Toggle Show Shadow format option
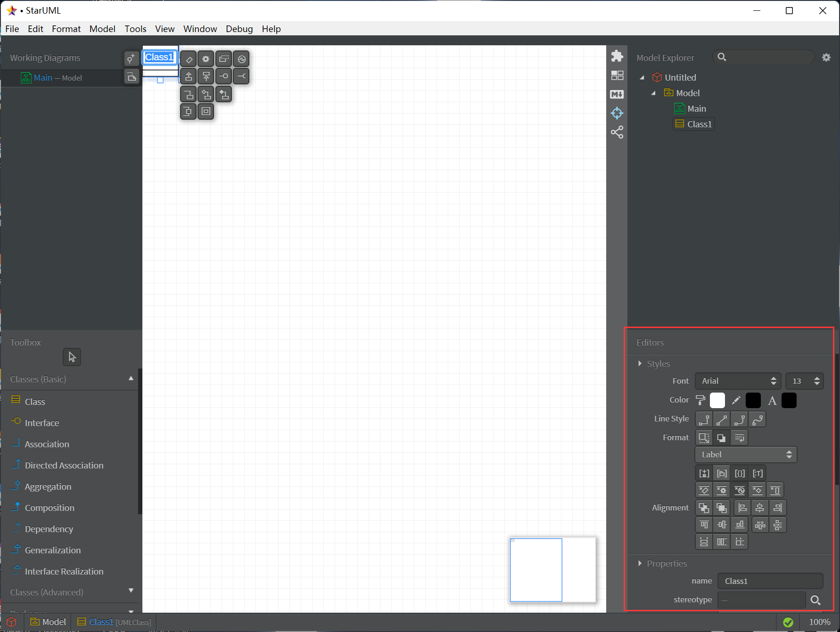 pos(722,438)
